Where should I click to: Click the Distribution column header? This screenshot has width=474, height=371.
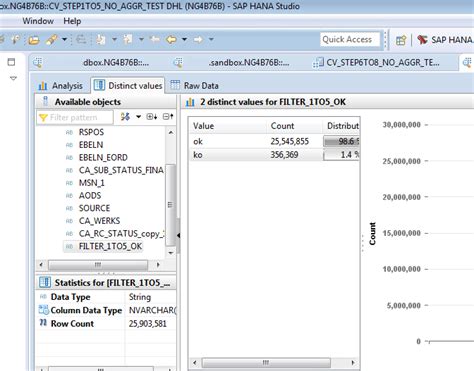pos(341,126)
